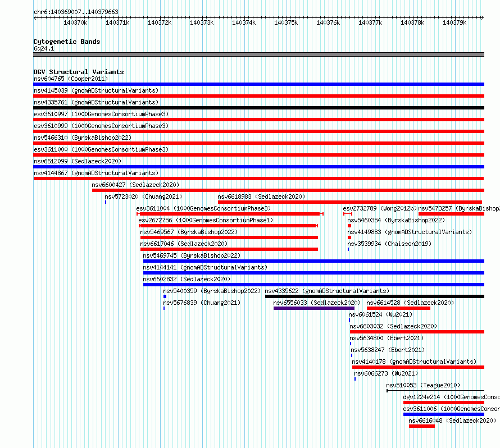
Task: Click the red bar under nsv6616048
Action: pyautogui.click(x=421, y=426)
